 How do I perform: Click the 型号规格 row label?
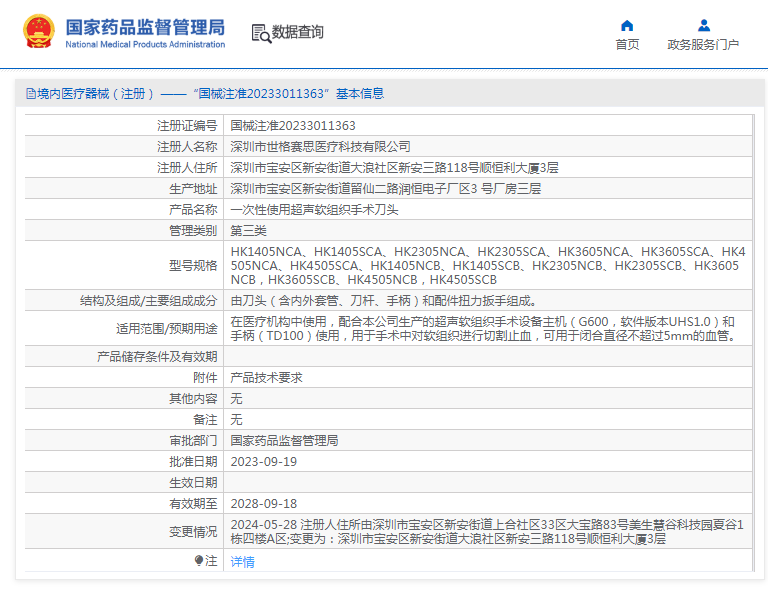coord(193,266)
